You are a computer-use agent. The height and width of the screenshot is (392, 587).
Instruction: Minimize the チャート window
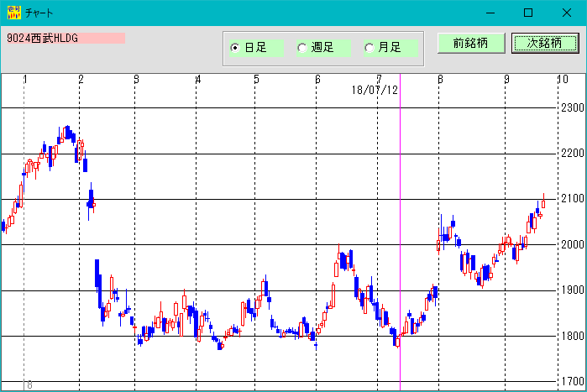tap(490, 13)
